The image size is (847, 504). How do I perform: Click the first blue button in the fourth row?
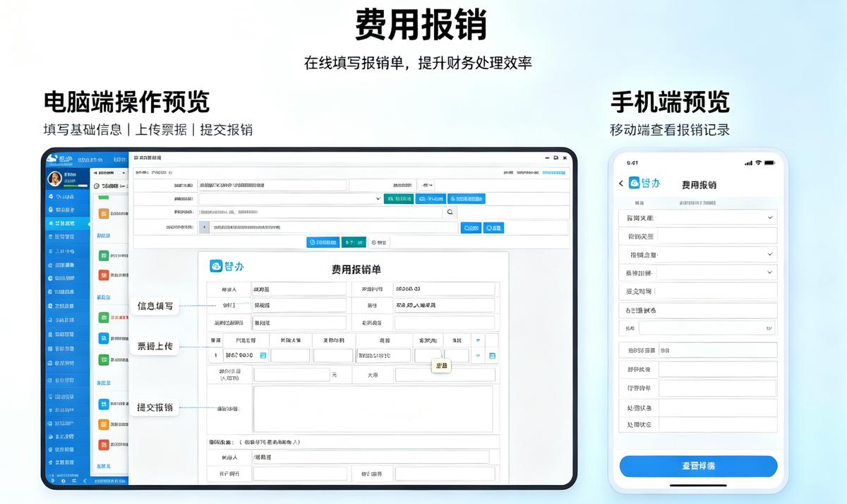[471, 228]
